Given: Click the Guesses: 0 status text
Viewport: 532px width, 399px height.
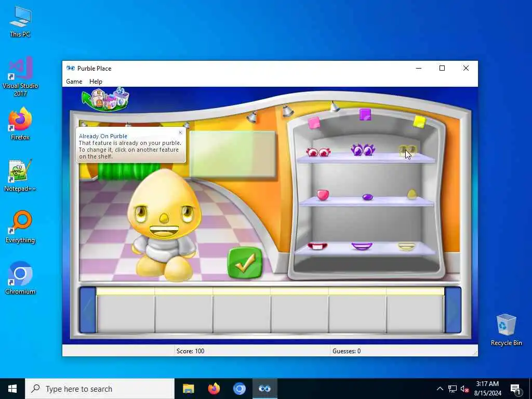Looking at the screenshot, I should coord(347,351).
